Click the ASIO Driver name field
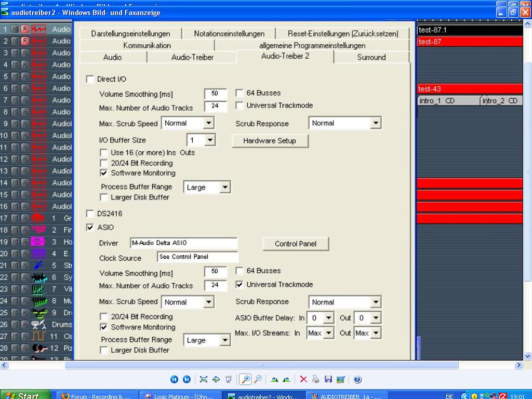The width and height of the screenshot is (532, 399). coord(183,243)
